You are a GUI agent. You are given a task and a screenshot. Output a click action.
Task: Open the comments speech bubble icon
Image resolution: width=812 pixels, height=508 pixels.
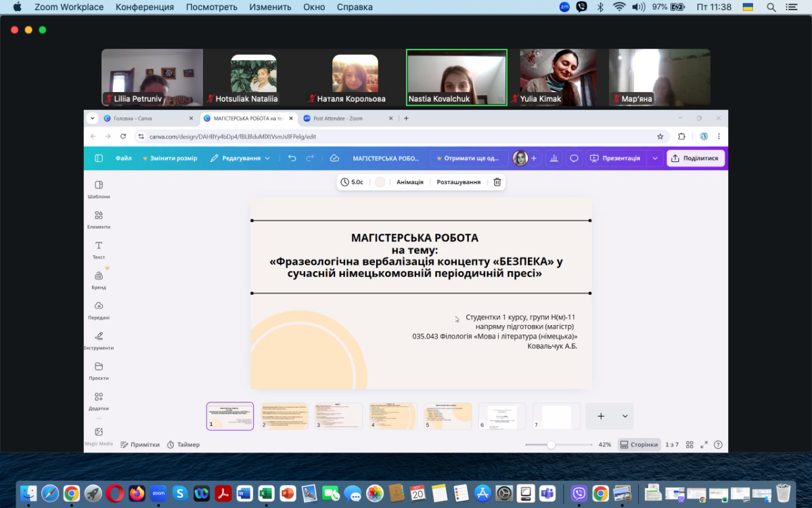tap(574, 158)
